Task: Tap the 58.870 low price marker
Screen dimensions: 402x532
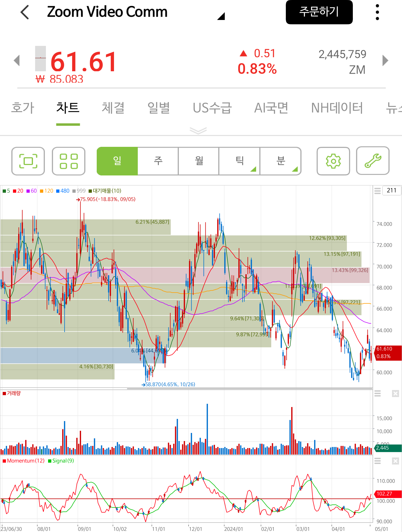Action: tap(168, 384)
